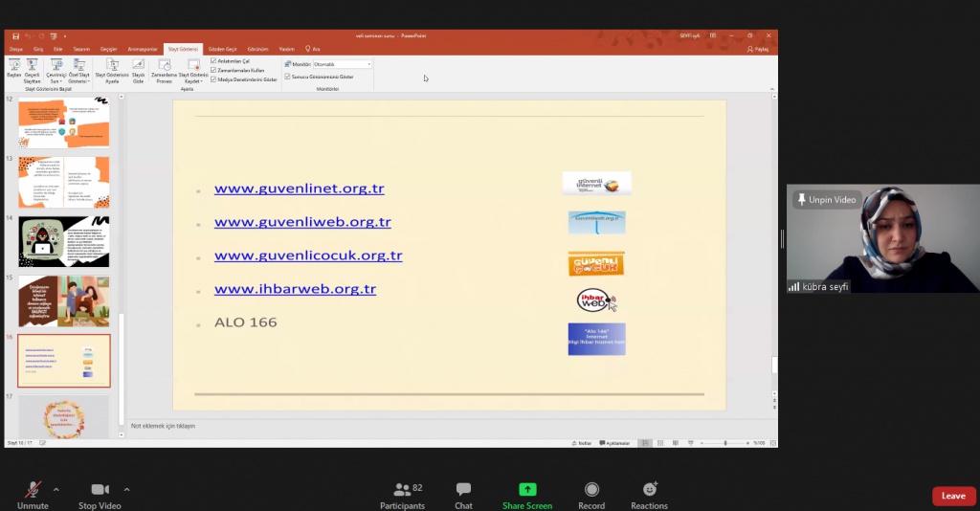Open Tasarım (Design) ribbon tab
The height and width of the screenshot is (511, 980).
(x=81, y=49)
